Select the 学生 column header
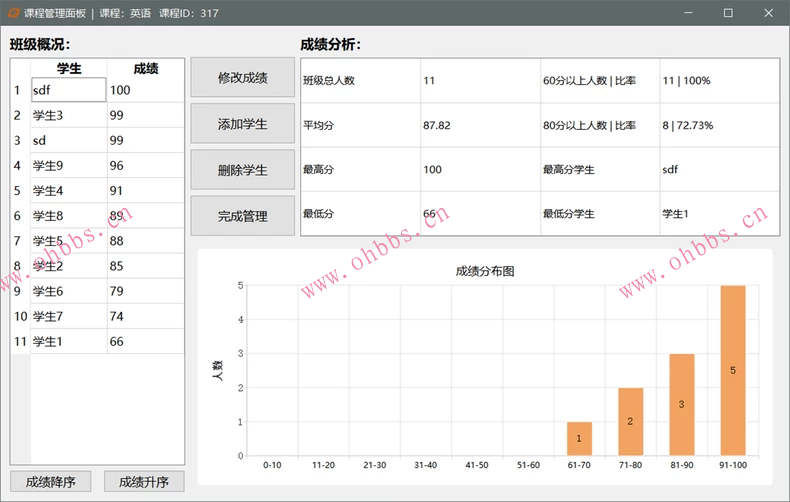This screenshot has width=790, height=502. pyautogui.click(x=69, y=68)
